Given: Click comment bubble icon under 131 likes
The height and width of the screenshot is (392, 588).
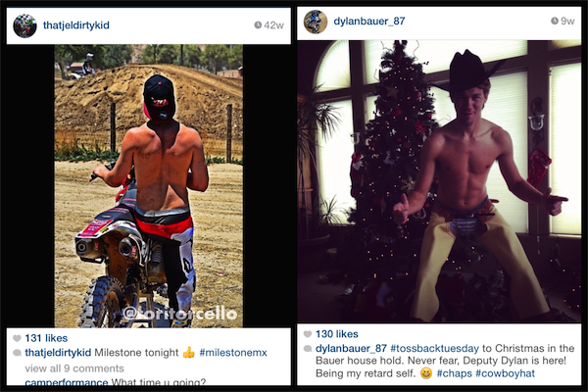Looking at the screenshot, I should point(17,353).
